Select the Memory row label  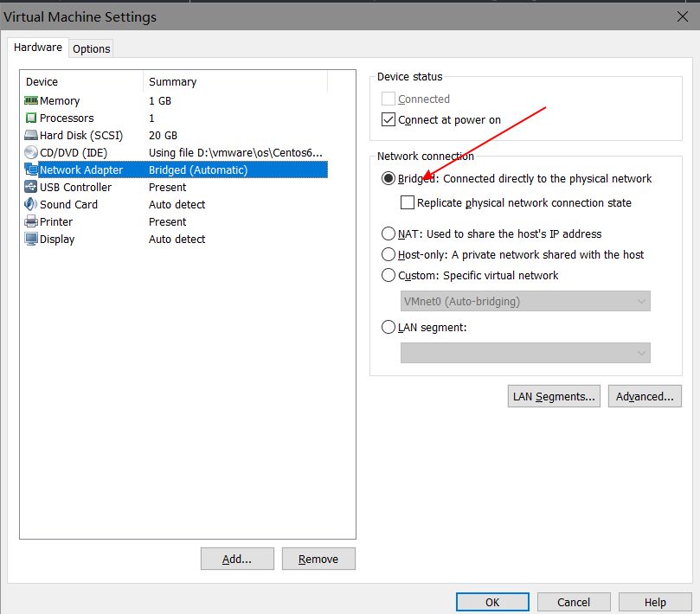(x=60, y=101)
